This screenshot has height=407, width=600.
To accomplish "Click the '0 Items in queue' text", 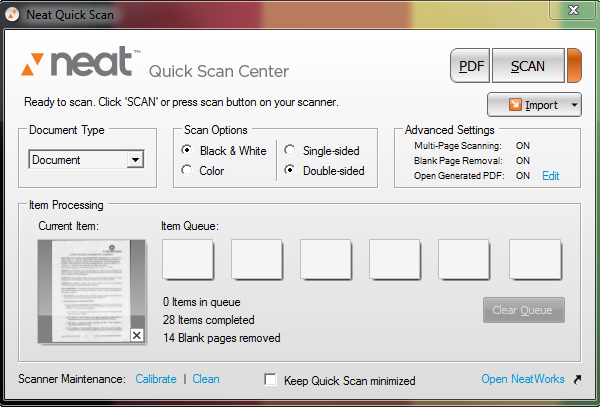I will pyautogui.click(x=202, y=302).
